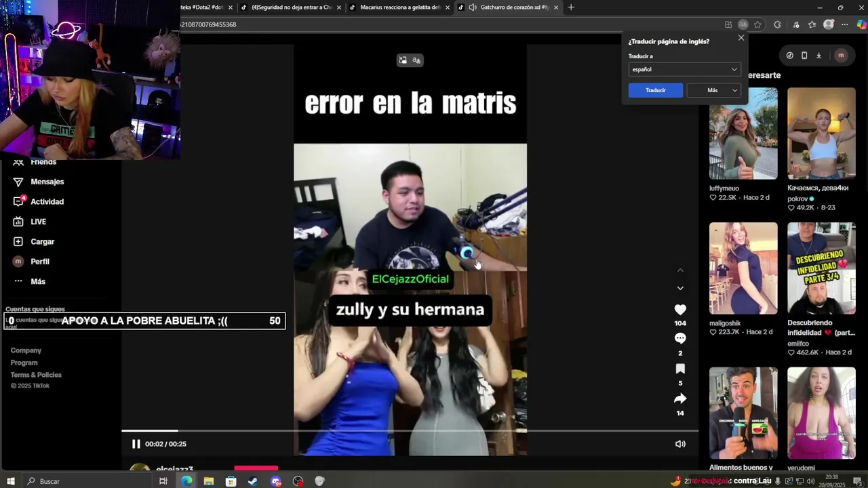This screenshot has width=868, height=488.
Task: Open the clock showing 20:38
Action: pos(831,481)
